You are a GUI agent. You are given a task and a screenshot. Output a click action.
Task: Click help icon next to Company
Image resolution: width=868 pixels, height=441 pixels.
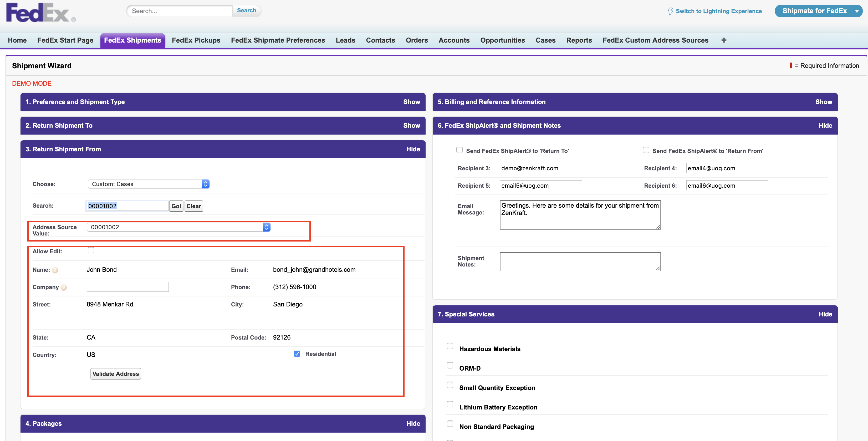(x=64, y=287)
